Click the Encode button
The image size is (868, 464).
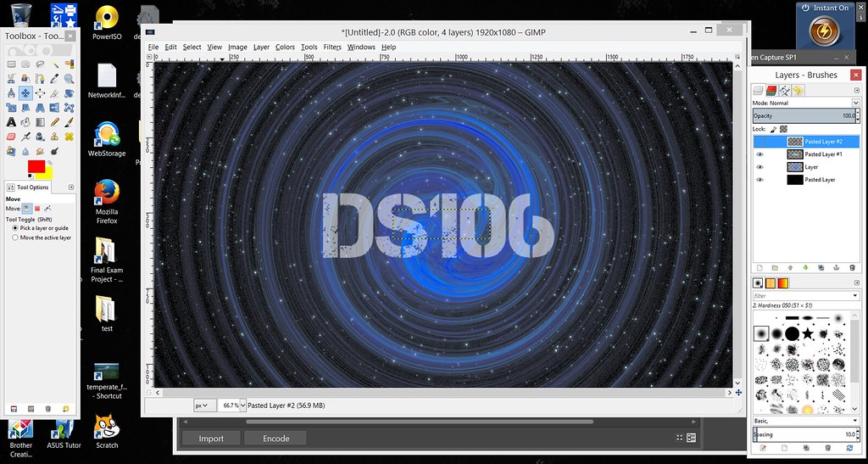click(x=276, y=439)
